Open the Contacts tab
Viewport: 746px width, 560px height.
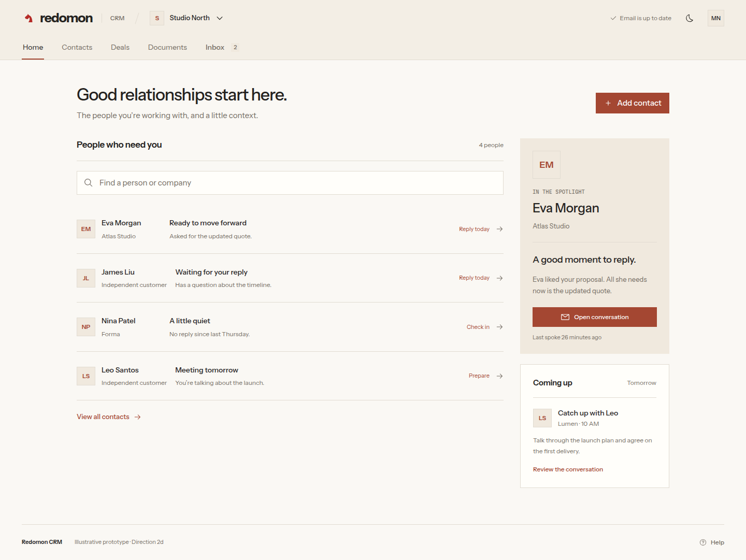(77, 47)
